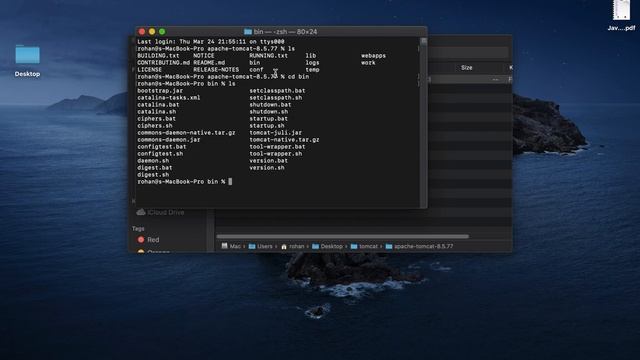Viewport: 640px width, 360px height.
Task: Click tool-wrapper.bat in the Terminal listing
Action: (x=277, y=147)
